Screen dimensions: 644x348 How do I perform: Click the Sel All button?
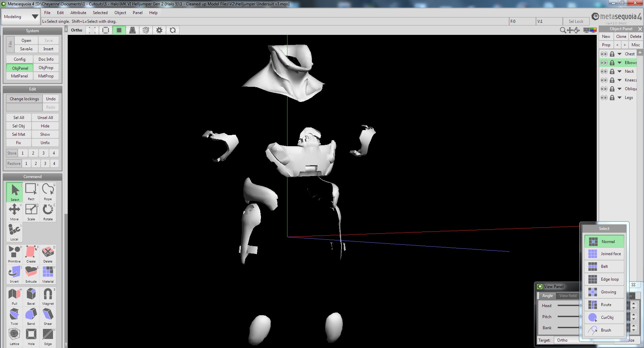pyautogui.click(x=19, y=118)
